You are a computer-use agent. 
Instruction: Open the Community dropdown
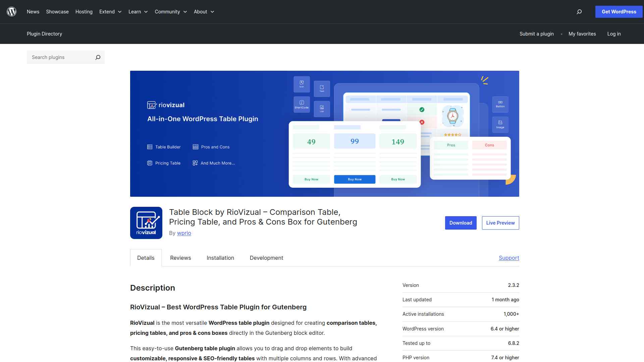(x=170, y=12)
